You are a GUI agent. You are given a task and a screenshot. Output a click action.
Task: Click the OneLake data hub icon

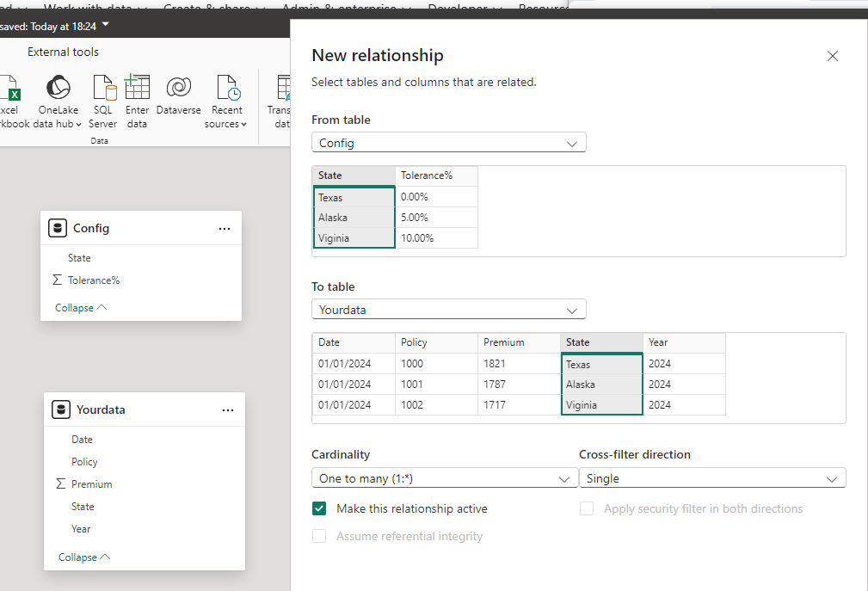click(58, 88)
